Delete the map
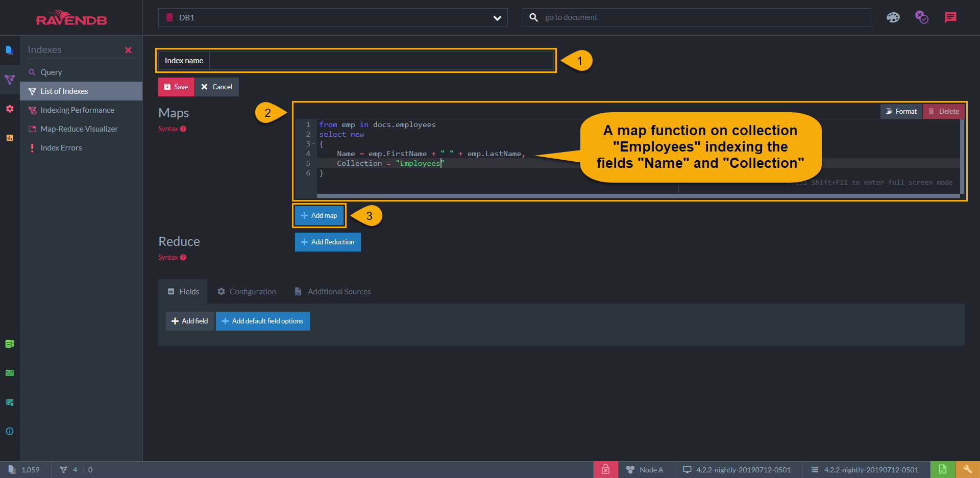Screen dimensions: 980x478 coord(944,111)
